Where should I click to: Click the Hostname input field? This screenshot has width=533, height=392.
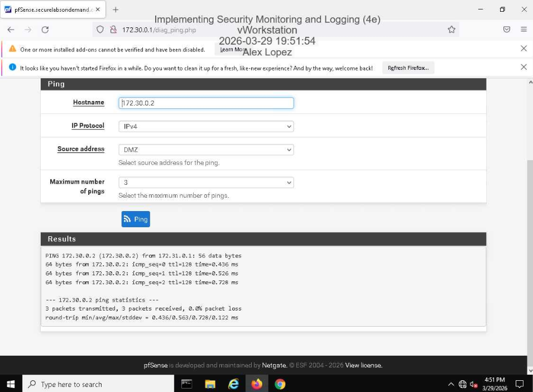(206, 103)
